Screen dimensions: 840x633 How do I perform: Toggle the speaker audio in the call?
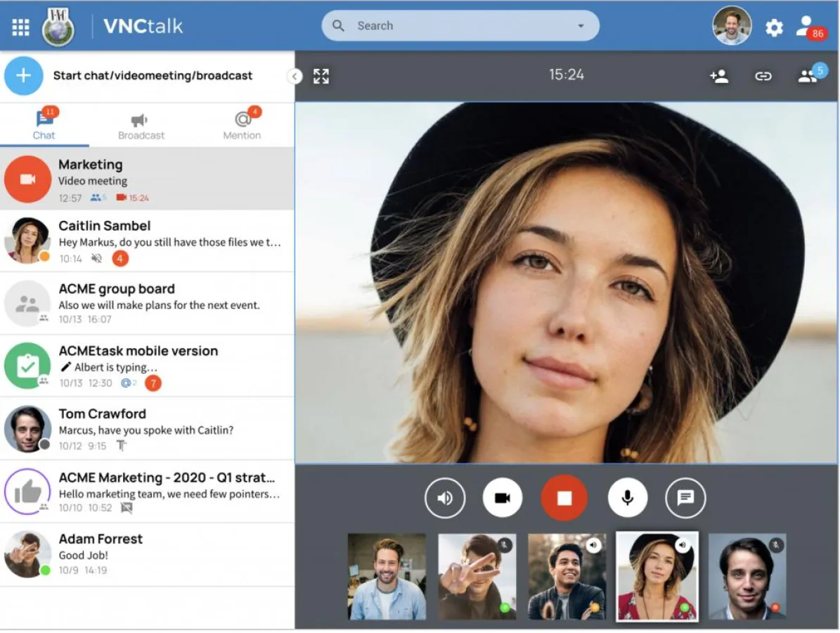pyautogui.click(x=445, y=497)
